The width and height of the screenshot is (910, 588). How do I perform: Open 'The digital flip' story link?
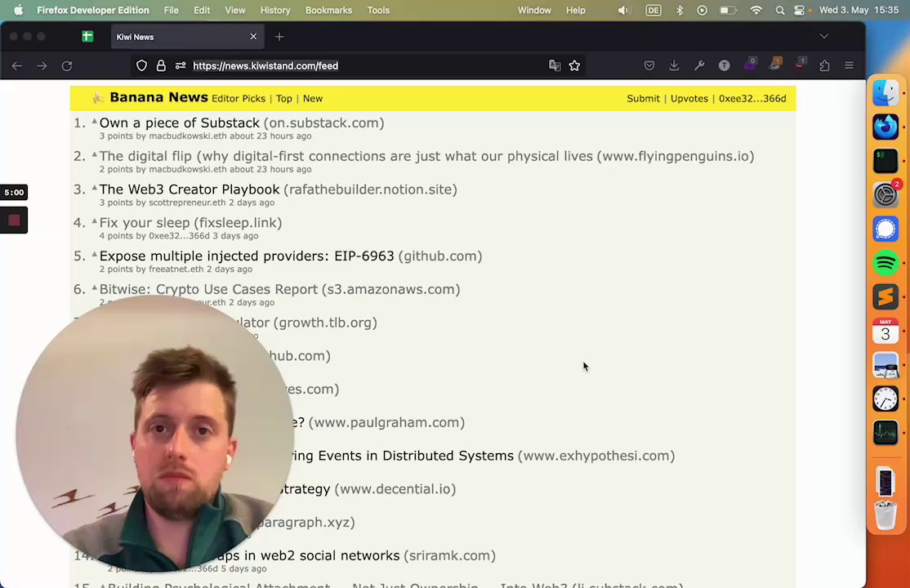tap(346, 156)
